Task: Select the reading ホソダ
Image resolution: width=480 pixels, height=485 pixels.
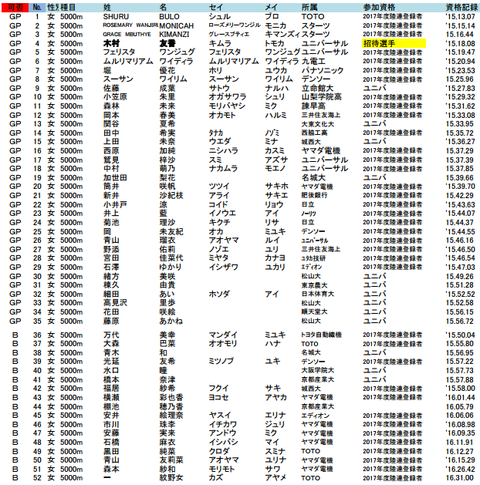Action: (219, 294)
